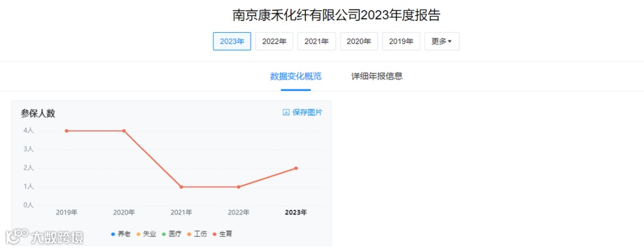Toggle the 医疗 legend series
644x249 pixels.
point(172,234)
